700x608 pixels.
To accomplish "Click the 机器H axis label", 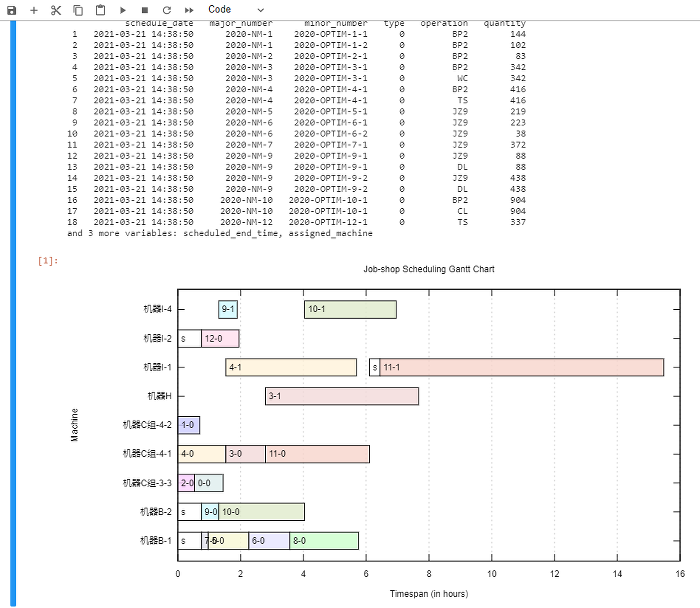I will (159, 396).
